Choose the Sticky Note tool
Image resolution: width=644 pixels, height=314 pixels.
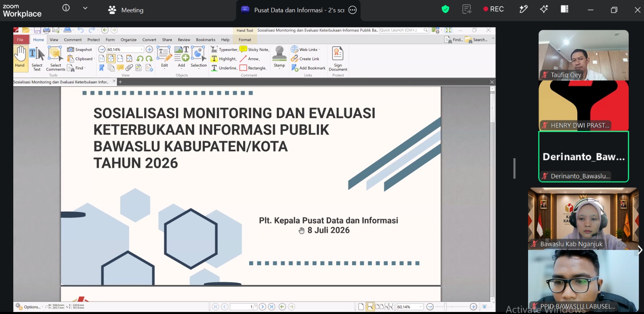(x=254, y=50)
